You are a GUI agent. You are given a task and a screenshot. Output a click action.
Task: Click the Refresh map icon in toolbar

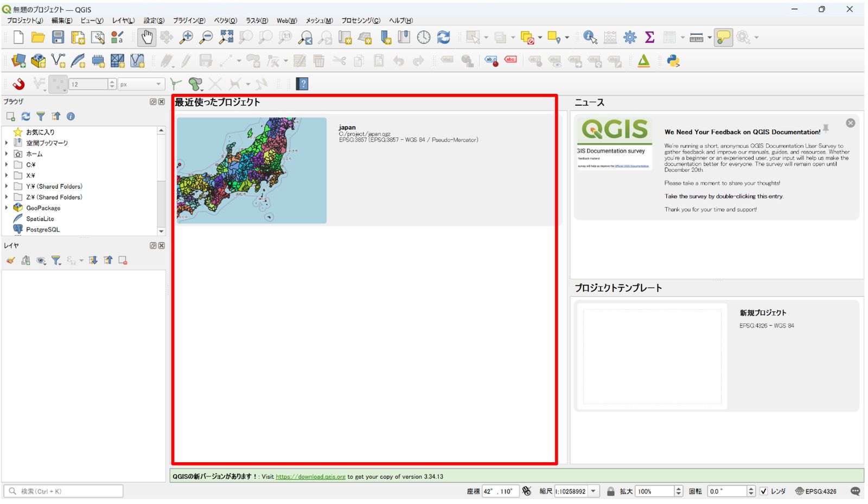click(444, 37)
